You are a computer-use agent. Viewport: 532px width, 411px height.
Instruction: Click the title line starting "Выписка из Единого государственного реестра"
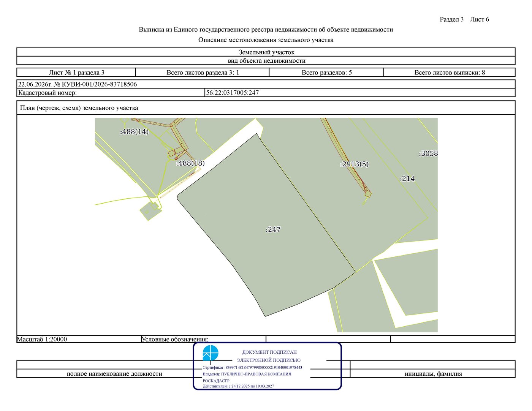pos(266,30)
